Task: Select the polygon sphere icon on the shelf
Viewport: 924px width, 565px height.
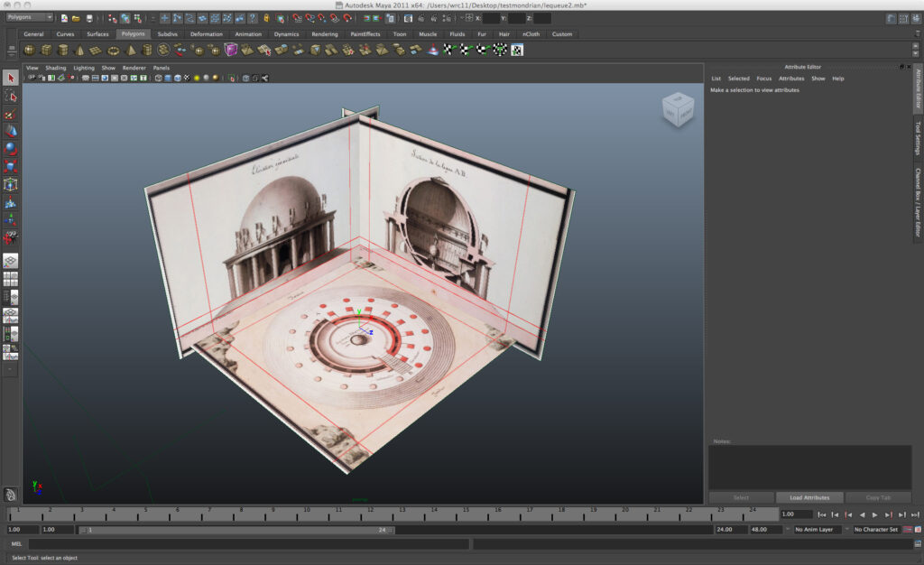Action: coord(30,50)
